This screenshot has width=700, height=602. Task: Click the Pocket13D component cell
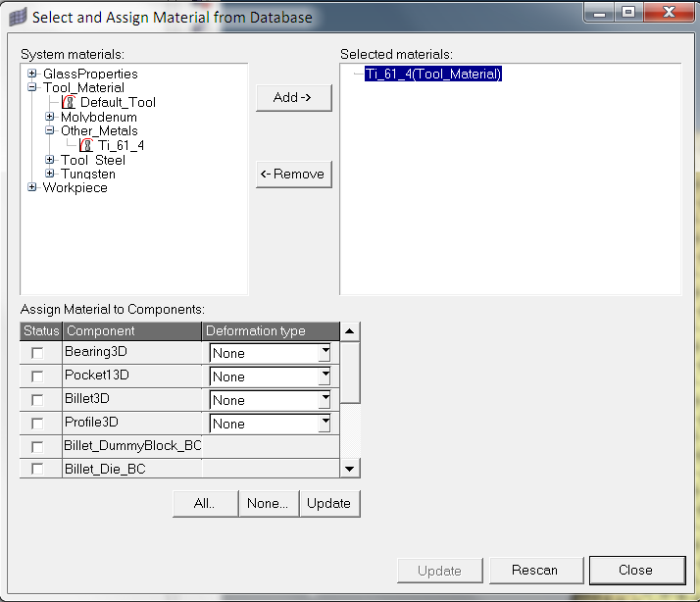coord(132,376)
